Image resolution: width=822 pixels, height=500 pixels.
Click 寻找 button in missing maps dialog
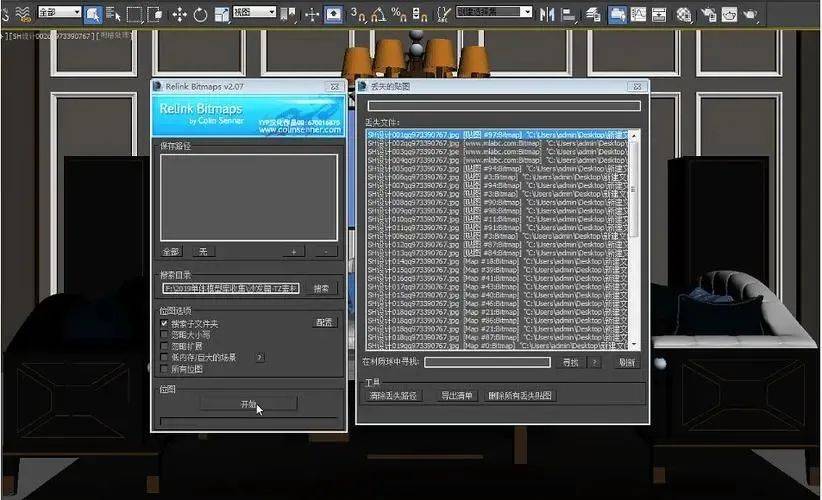coord(570,362)
